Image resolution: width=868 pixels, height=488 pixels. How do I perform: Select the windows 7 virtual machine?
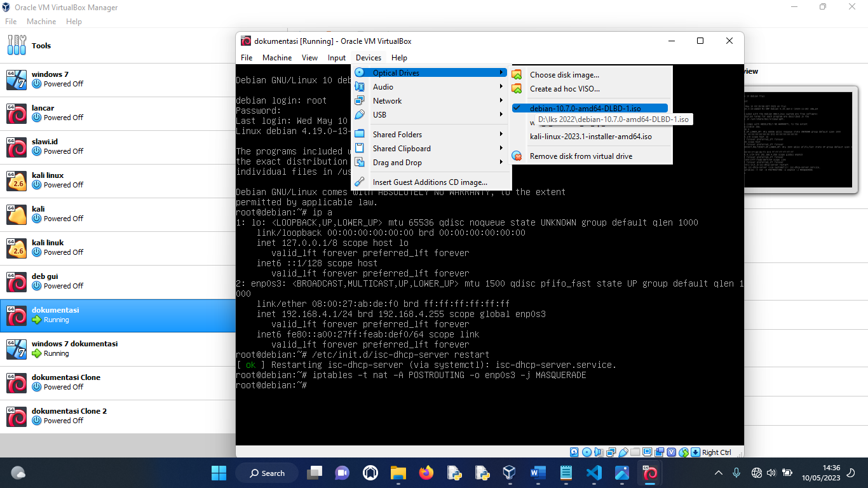click(118, 79)
